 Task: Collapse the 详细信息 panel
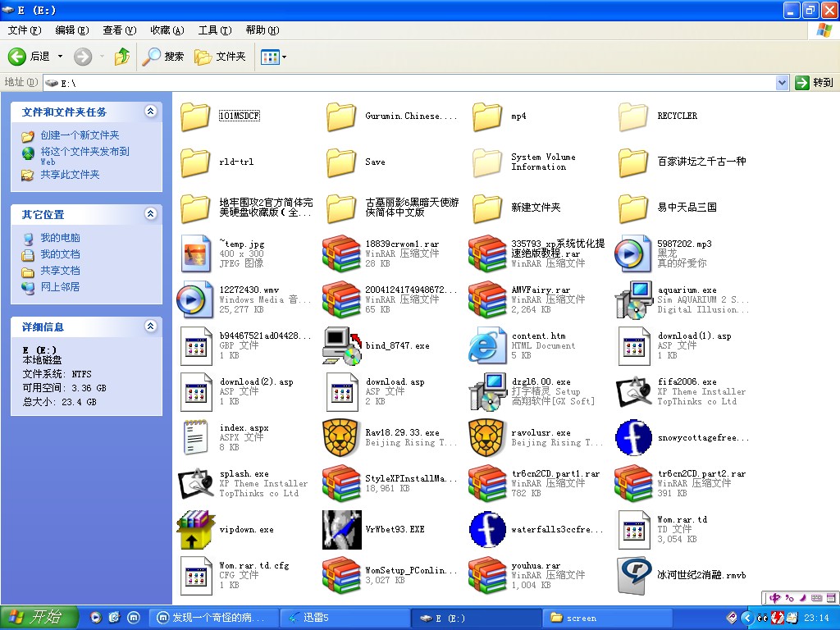150,326
